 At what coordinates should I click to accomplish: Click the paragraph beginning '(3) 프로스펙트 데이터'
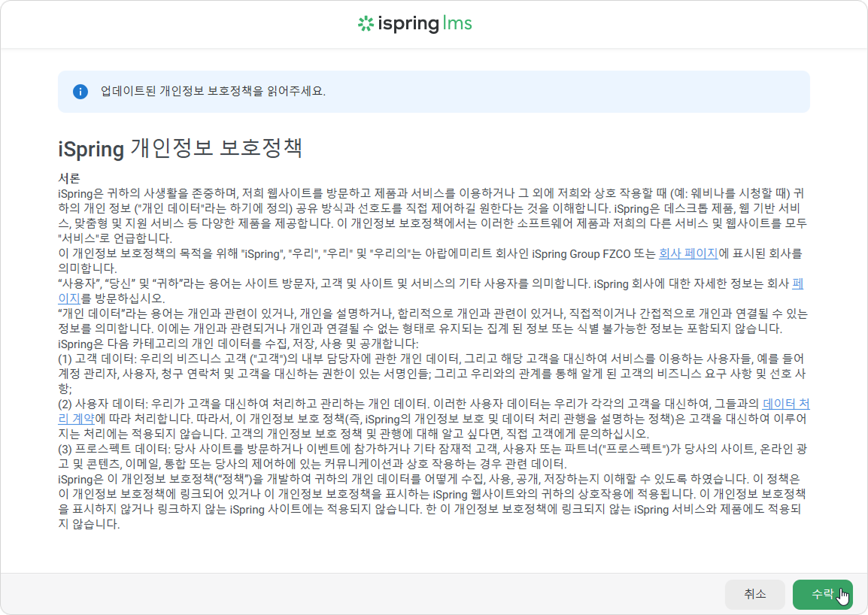click(432, 456)
